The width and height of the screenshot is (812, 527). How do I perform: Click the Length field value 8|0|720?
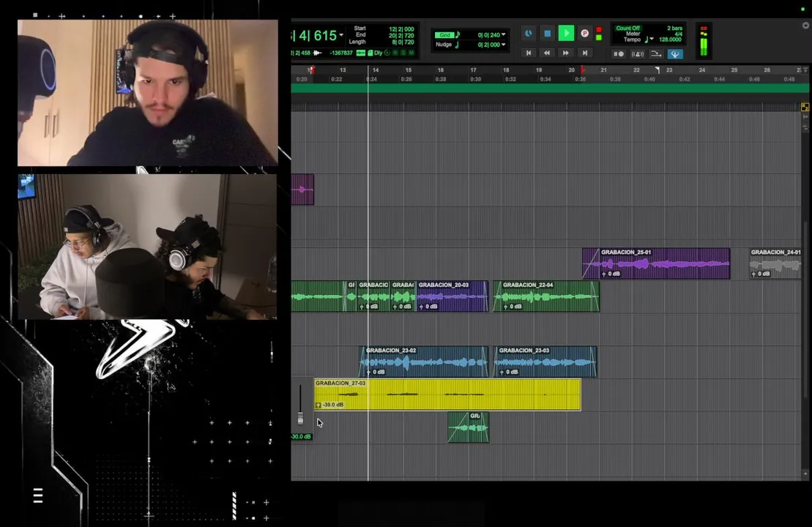(x=403, y=42)
